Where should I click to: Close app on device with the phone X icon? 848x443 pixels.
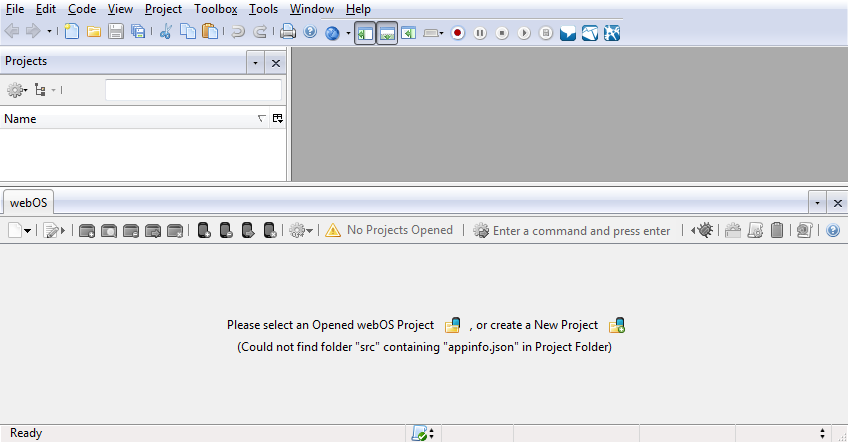pyautogui.click(x=270, y=230)
